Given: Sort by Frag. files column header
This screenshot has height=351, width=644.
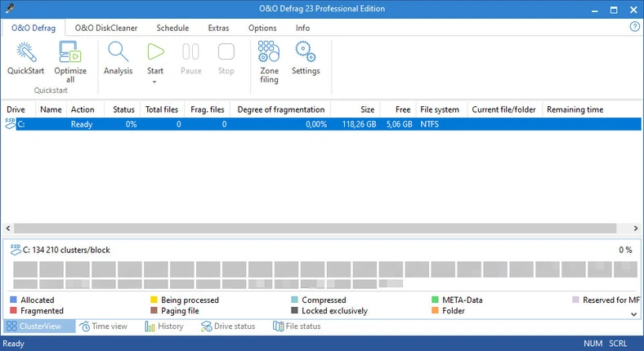Looking at the screenshot, I should click(208, 109).
